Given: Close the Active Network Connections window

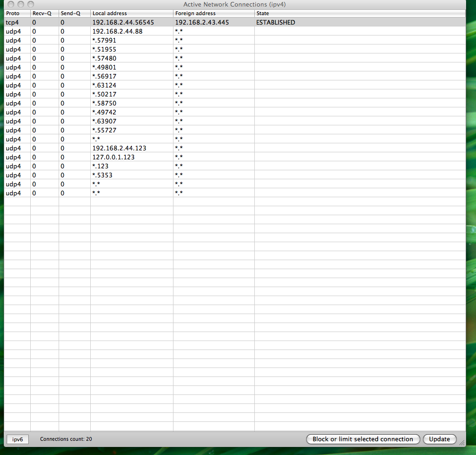Looking at the screenshot, I should [x=11, y=4].
